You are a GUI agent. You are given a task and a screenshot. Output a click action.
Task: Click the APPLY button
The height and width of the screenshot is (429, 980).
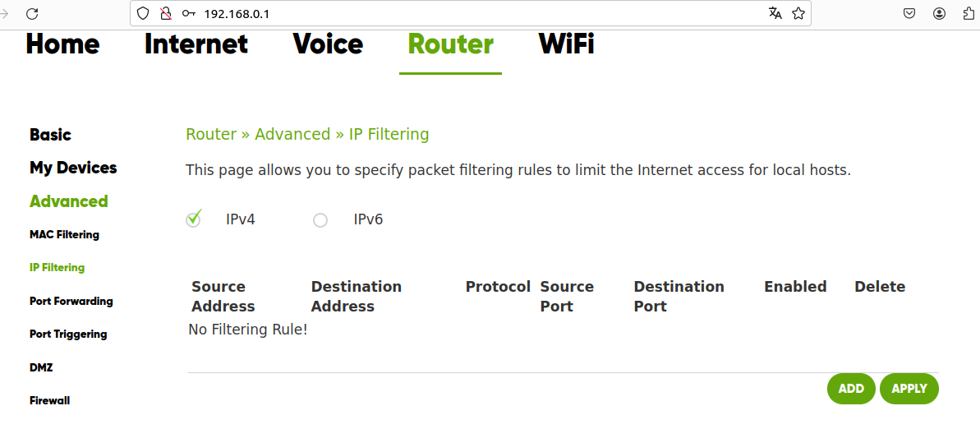909,389
